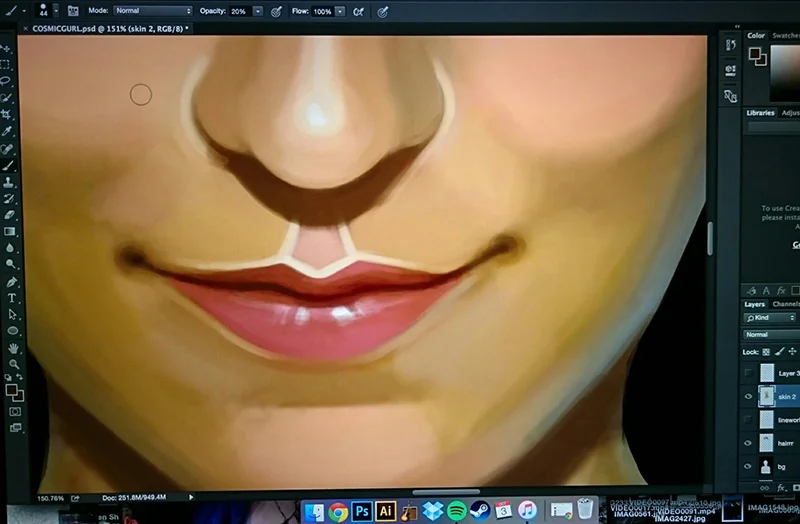Close the COSMICGURL.psd document tab
The width and height of the screenshot is (800, 524).
click(x=26, y=29)
